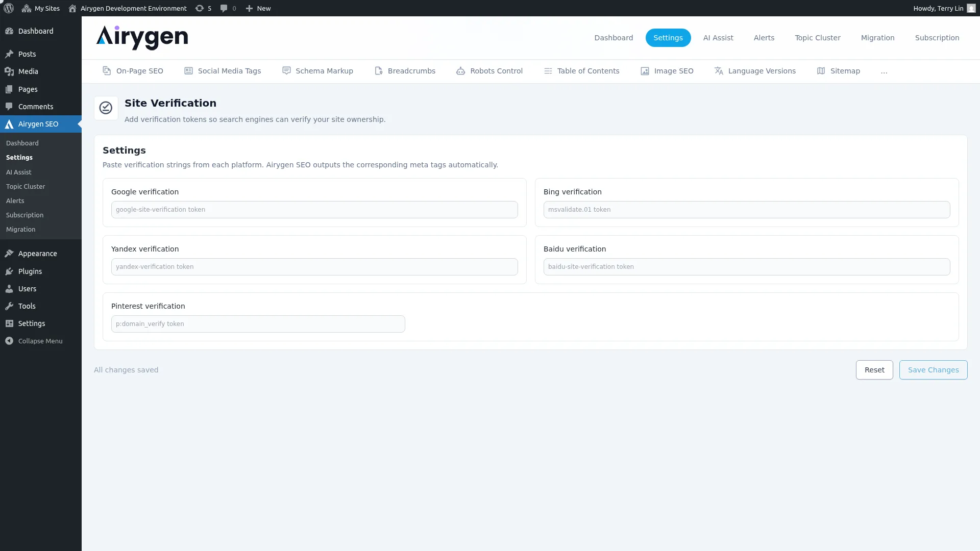This screenshot has width=980, height=551.
Task: Click the Reset button
Action: (x=874, y=370)
